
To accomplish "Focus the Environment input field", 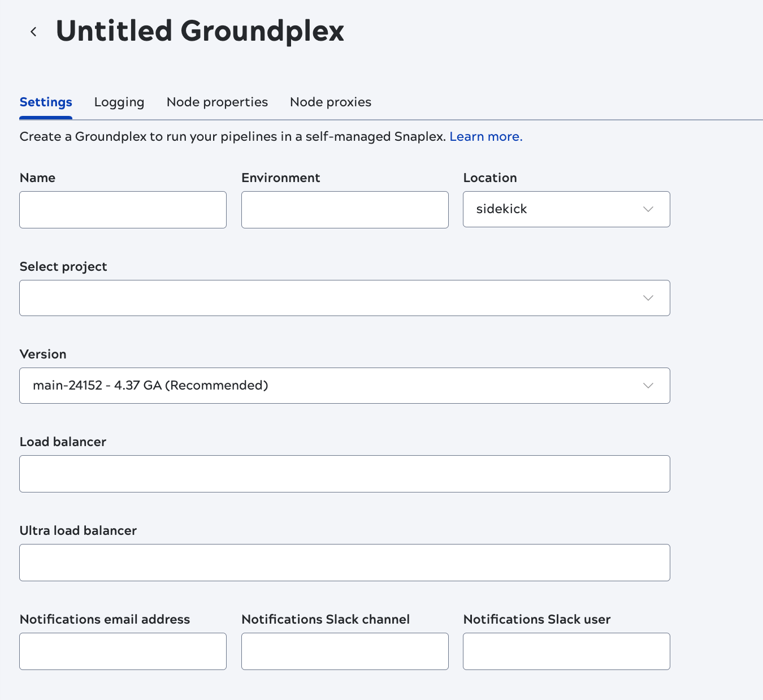I will coord(345,210).
